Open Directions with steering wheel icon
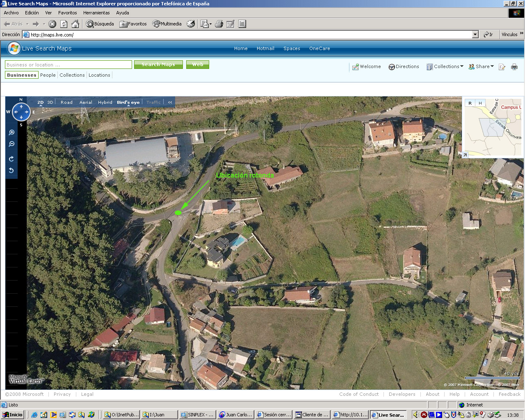The height and width of the screenshot is (420, 525). pos(404,66)
